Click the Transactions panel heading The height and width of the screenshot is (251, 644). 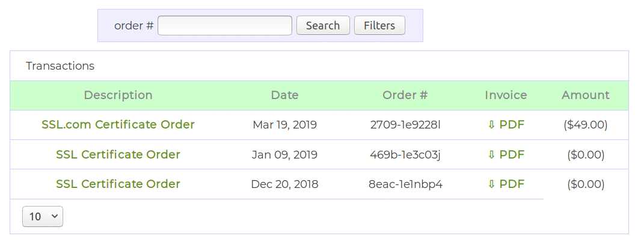click(60, 66)
